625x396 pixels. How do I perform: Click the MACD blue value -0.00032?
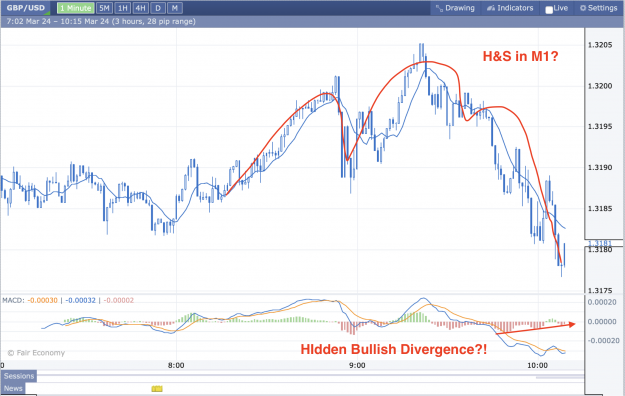pos(81,300)
